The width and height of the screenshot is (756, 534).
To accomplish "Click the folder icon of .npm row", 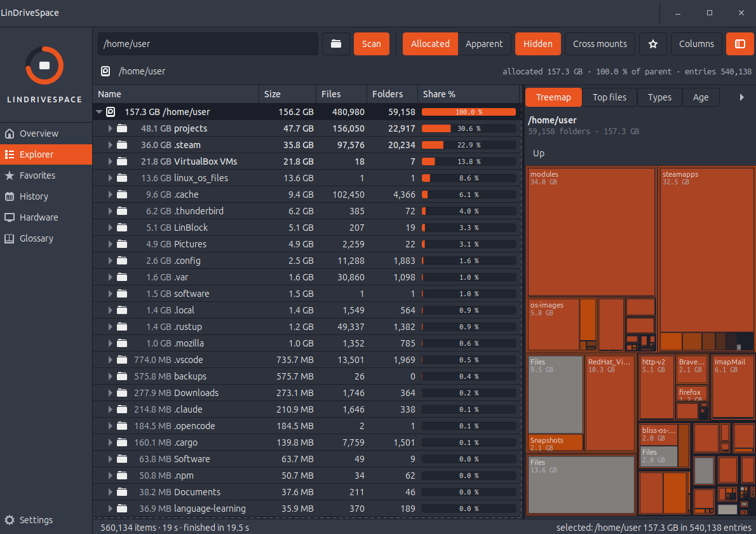I will coord(122,476).
